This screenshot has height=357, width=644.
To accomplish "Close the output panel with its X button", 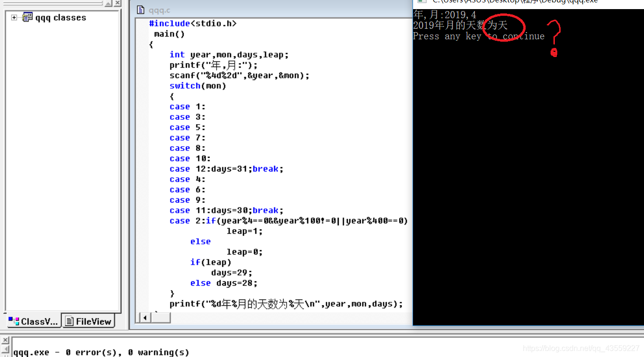I will click(x=5, y=340).
